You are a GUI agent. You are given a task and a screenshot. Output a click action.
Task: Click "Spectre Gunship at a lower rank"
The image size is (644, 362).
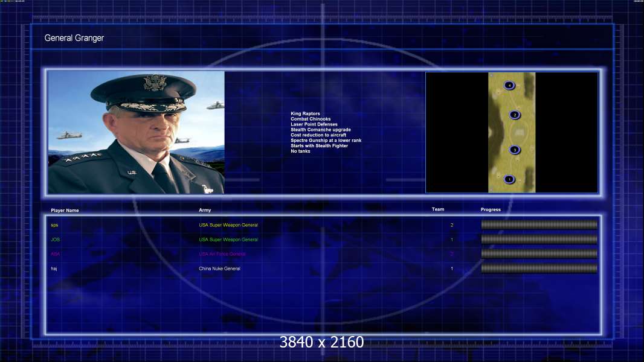pos(326,140)
